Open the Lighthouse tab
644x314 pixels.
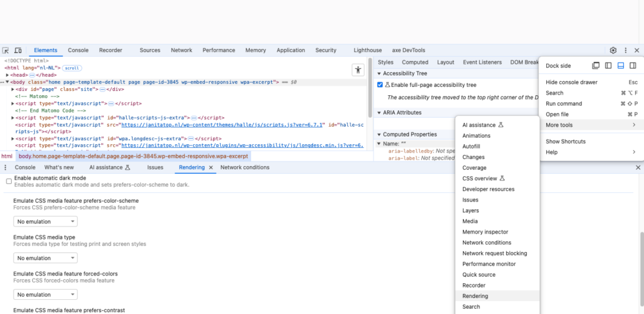click(368, 50)
